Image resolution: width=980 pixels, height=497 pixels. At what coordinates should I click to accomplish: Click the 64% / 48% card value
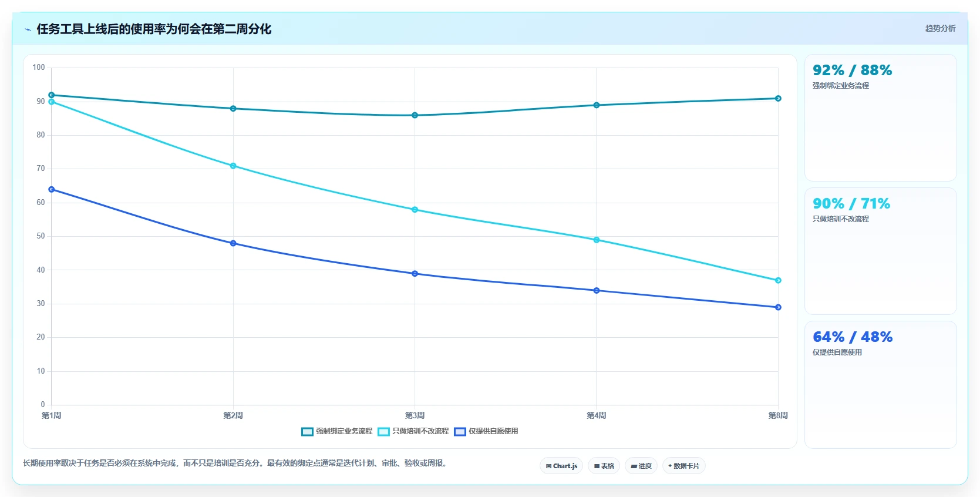(x=853, y=337)
